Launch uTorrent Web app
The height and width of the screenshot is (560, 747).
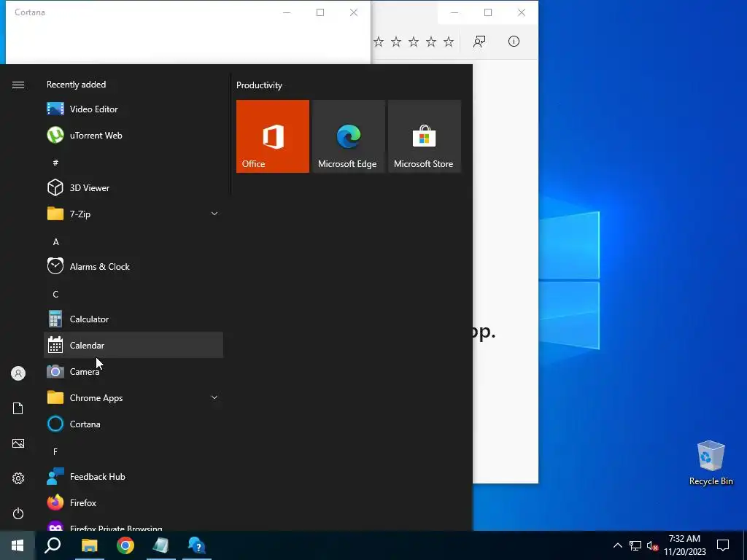pyautogui.click(x=133, y=135)
